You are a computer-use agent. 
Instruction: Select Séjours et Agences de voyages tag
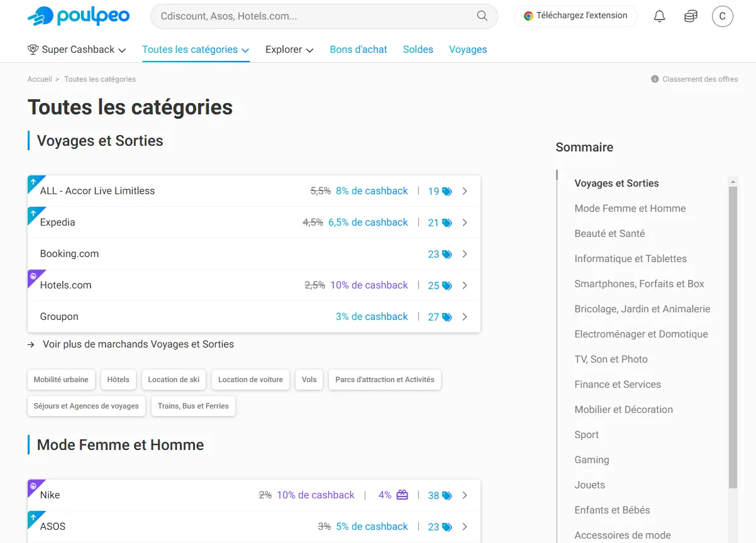click(86, 406)
